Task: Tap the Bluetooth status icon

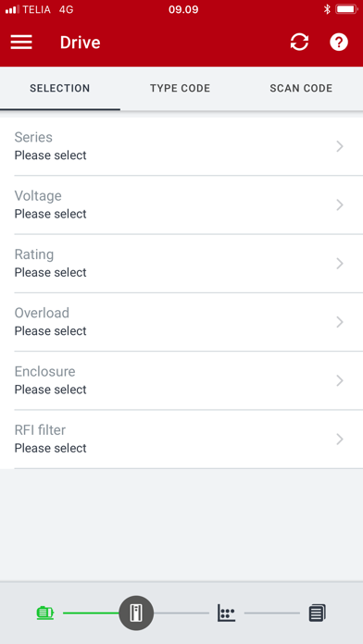Action: tap(327, 9)
